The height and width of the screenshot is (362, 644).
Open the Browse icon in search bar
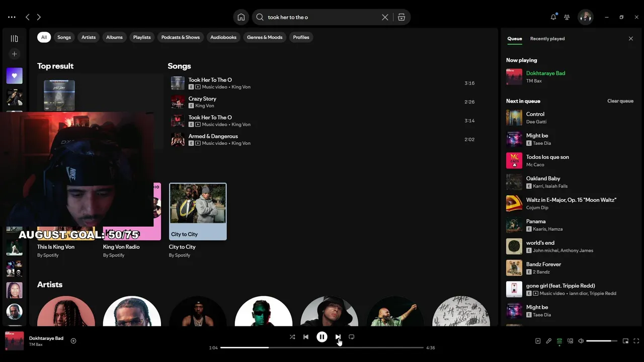401,17
